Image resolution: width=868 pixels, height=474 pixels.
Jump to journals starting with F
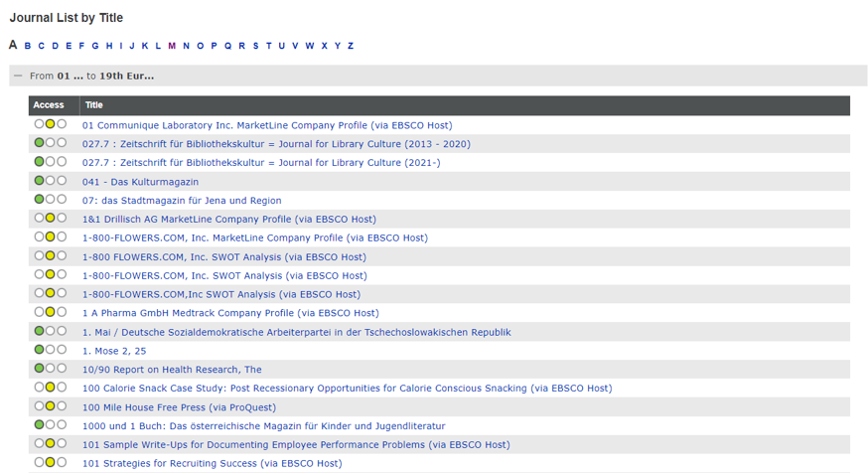[x=81, y=46]
